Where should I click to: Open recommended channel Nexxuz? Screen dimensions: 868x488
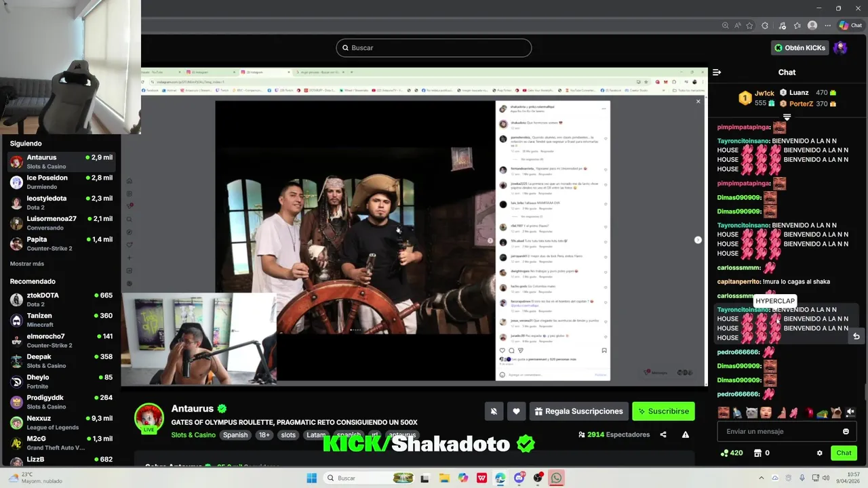61,422
